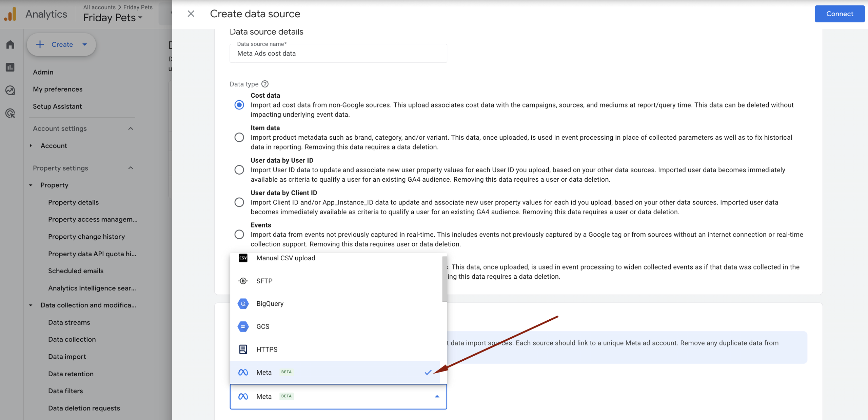The width and height of the screenshot is (868, 420).
Task: Choose Manual CSV upload option
Action: [x=335, y=258]
